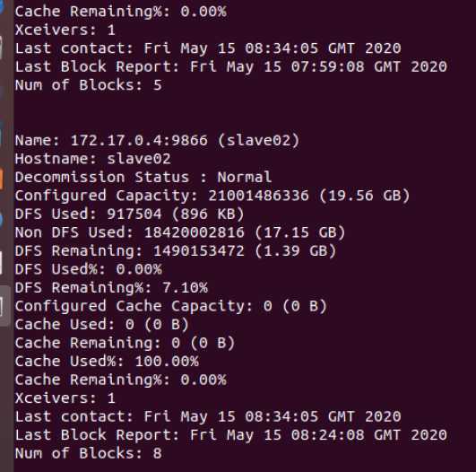The height and width of the screenshot is (472, 476).
Task: Click the Num of Blocks: 8 line
Action: tap(89, 453)
